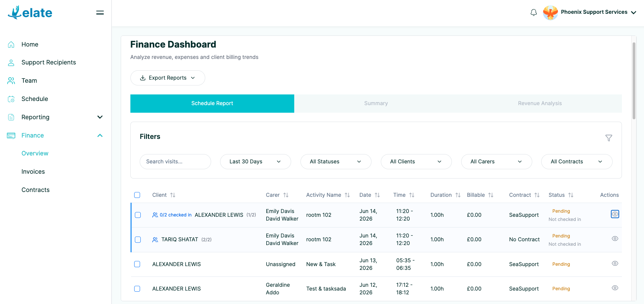Sort by Client column
Image resolution: width=644 pixels, height=304 pixels.
coord(173,195)
